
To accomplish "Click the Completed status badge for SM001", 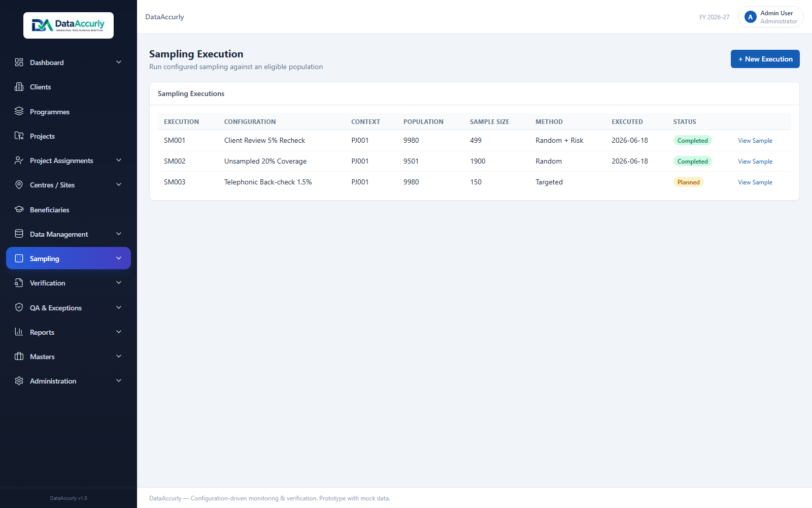I will click(x=692, y=141).
